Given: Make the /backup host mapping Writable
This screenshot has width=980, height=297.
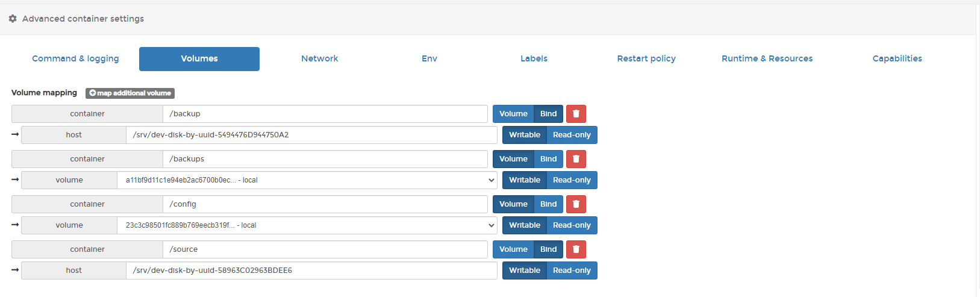Looking at the screenshot, I should pos(525,135).
